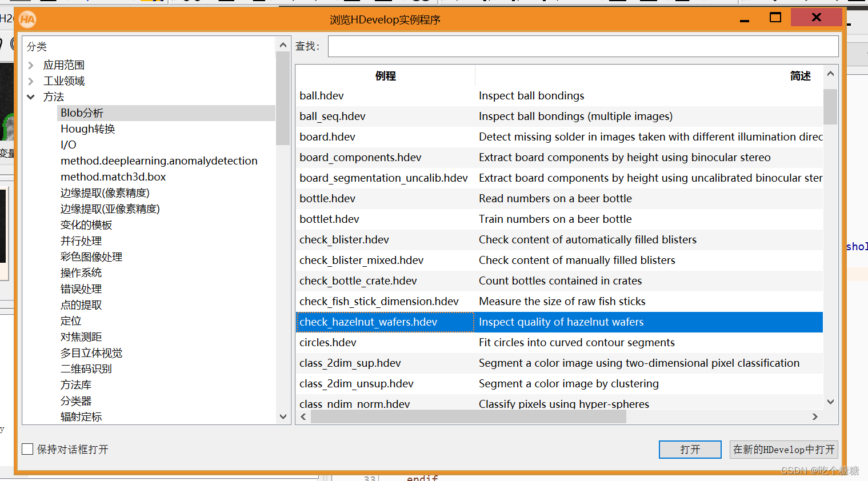Screen dimensions: 868x481
Task: Click the example list horizontal scrollbar thumb
Action: tap(469, 417)
